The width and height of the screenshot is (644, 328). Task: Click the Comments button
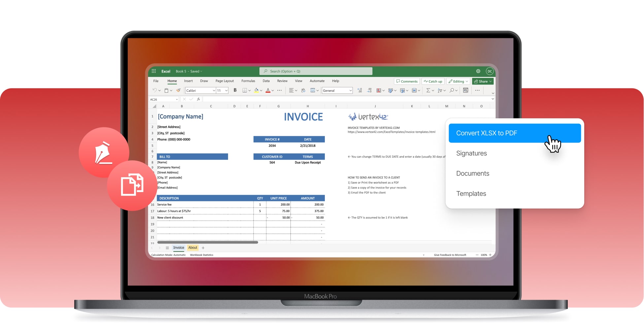coord(407,82)
